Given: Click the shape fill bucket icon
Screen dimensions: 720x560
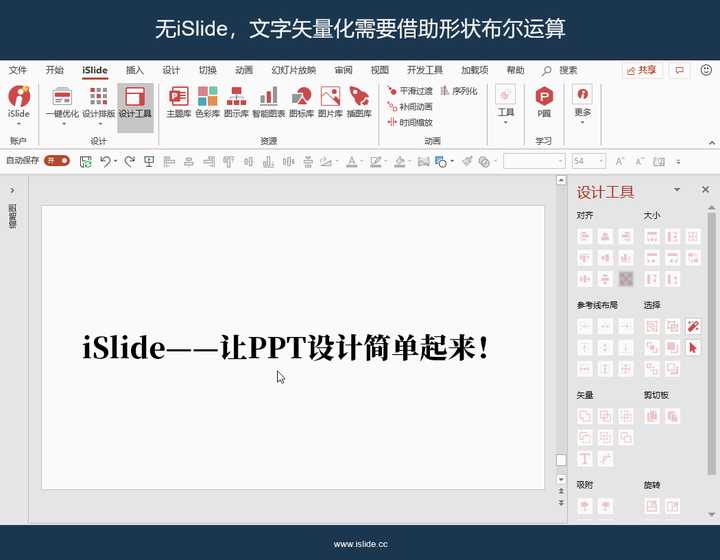Looking at the screenshot, I should [400, 162].
